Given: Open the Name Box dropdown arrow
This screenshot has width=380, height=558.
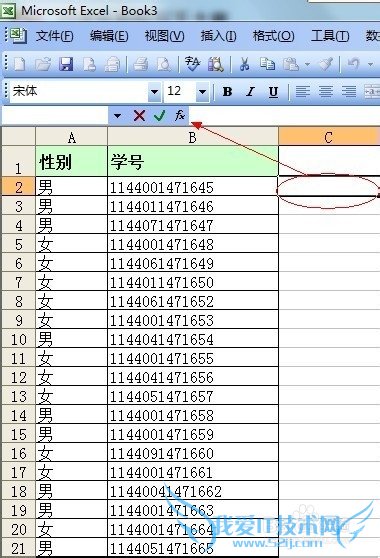Looking at the screenshot, I should (x=117, y=116).
